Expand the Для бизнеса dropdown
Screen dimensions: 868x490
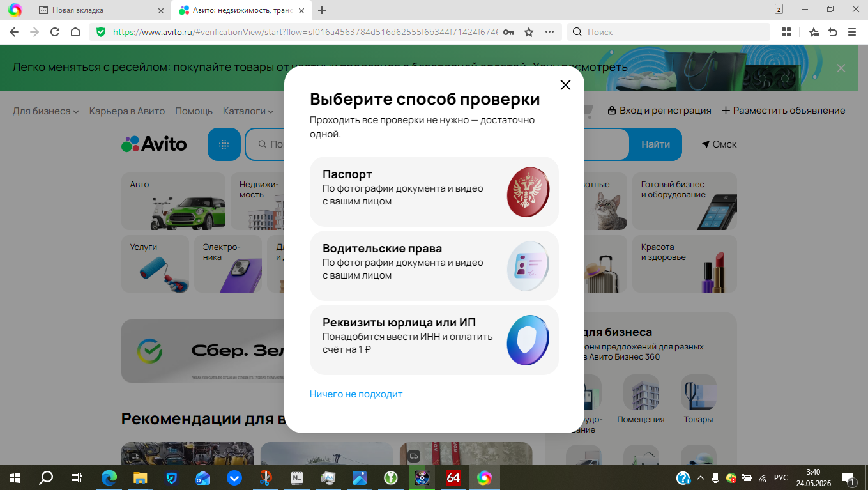point(46,111)
